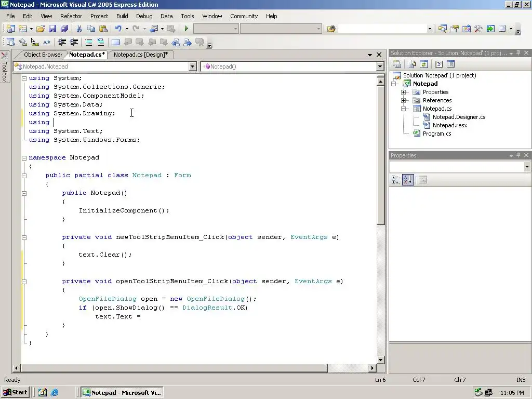Click the Copy icon in the toolbar

[x=91, y=29]
